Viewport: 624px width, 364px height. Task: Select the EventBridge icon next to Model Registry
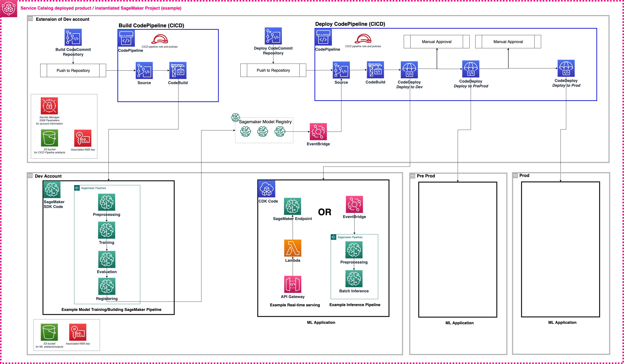(x=318, y=132)
